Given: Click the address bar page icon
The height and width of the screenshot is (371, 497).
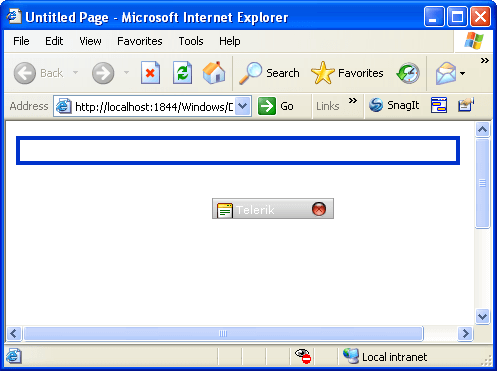Looking at the screenshot, I should click(x=63, y=106).
